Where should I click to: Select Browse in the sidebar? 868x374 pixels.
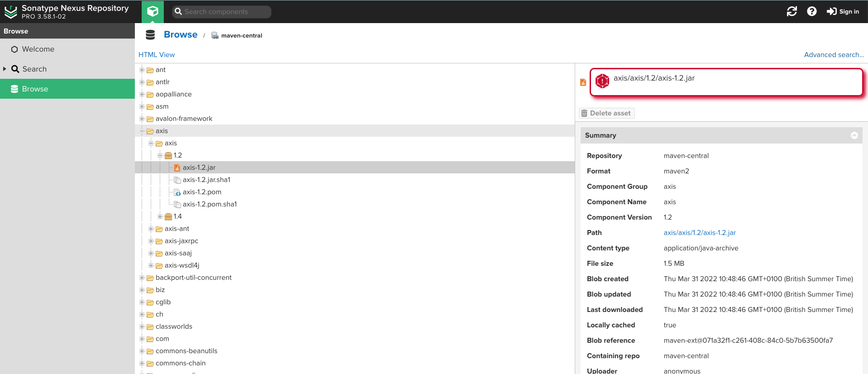click(x=67, y=89)
